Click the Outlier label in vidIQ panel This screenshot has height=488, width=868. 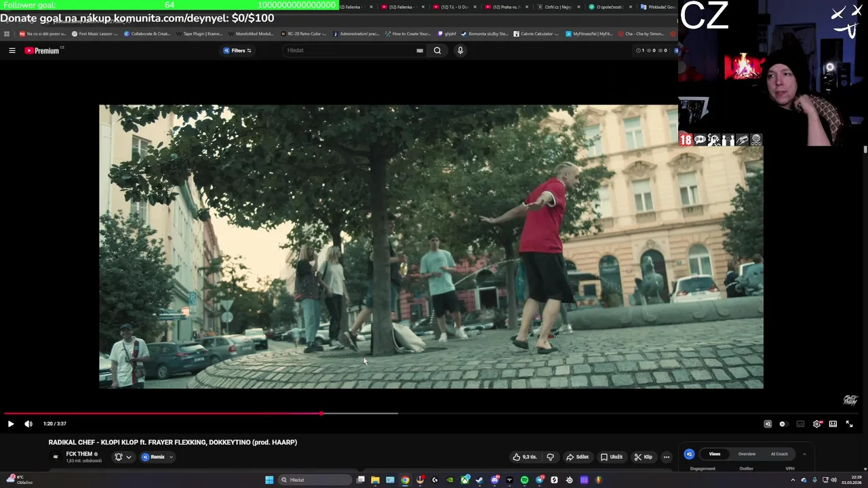746,468
